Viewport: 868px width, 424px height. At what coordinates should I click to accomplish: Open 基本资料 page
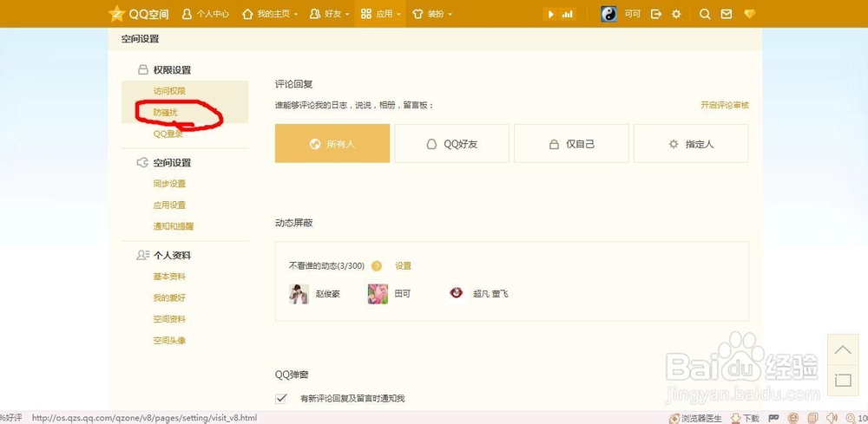pyautogui.click(x=169, y=277)
